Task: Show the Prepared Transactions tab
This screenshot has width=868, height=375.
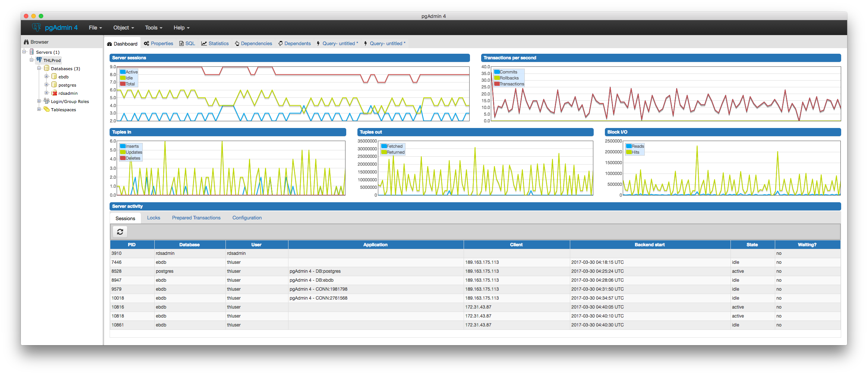Action: (196, 218)
